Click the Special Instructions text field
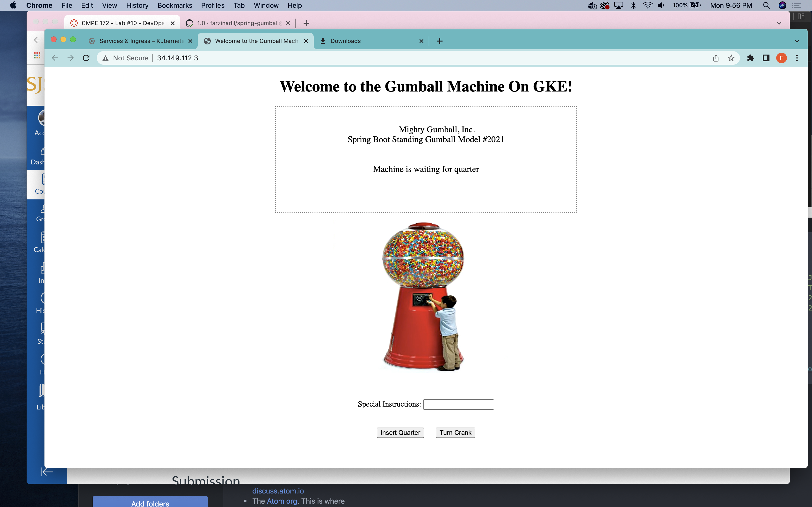This screenshot has height=507, width=812. [458, 404]
